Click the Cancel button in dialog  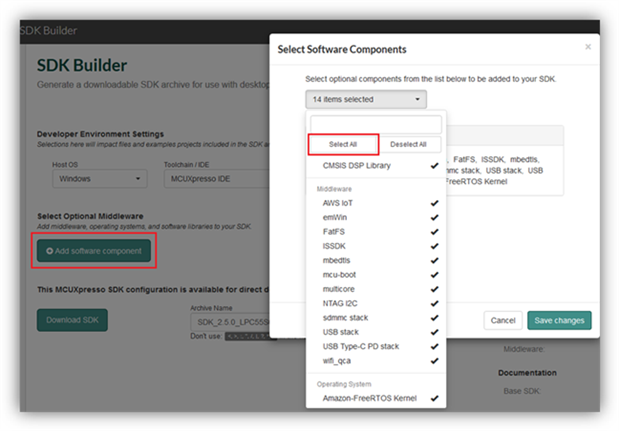(x=503, y=320)
